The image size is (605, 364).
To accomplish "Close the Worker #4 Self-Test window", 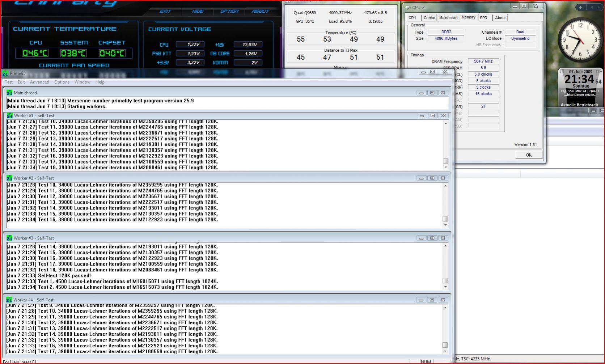I will point(443,300).
